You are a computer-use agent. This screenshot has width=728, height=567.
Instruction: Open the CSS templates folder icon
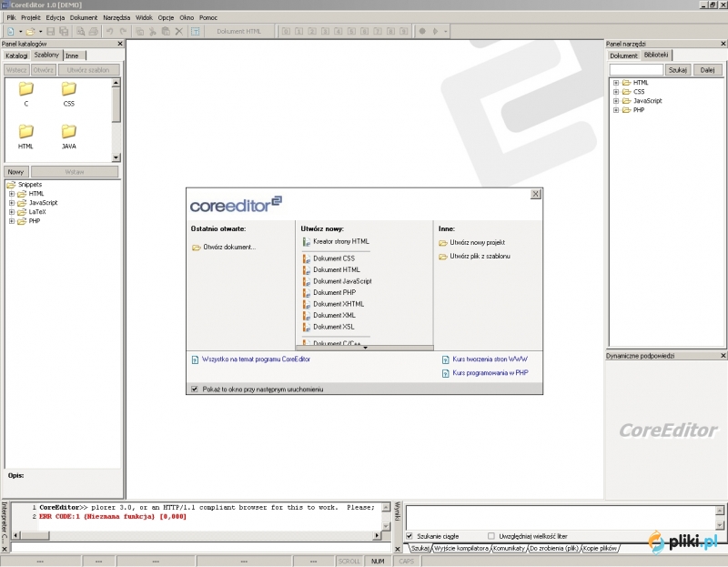tap(69, 88)
